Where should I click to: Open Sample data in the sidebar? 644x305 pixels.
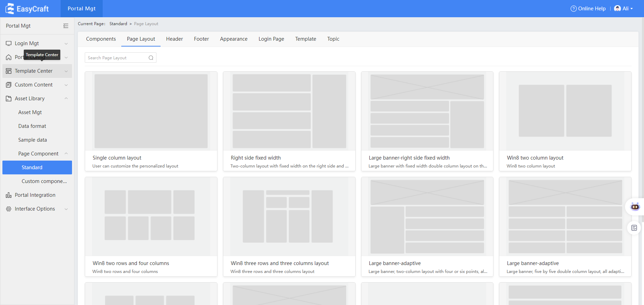(x=32, y=140)
